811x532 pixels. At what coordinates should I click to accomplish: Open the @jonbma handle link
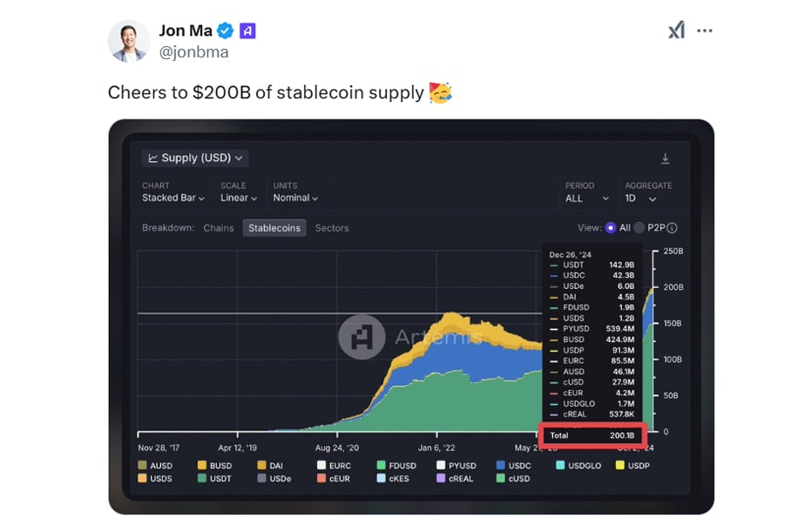[x=194, y=52]
